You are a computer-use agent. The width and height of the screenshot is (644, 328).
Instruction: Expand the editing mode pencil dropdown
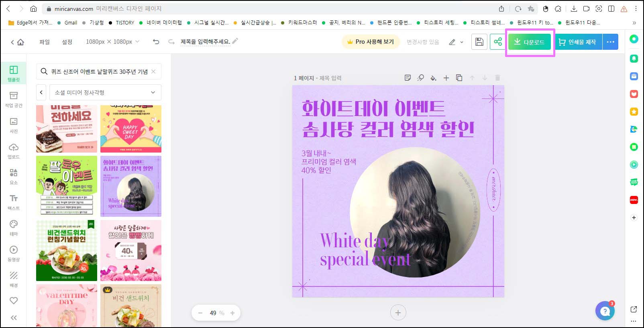point(456,42)
